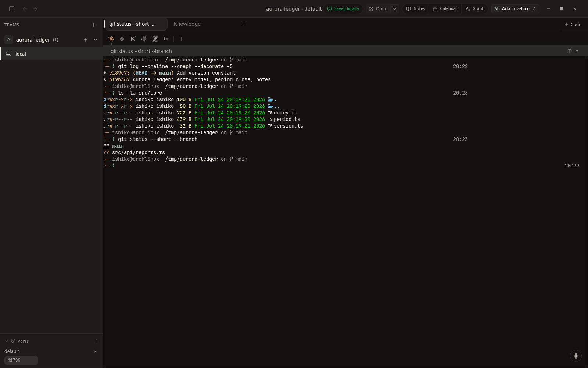Viewport: 588px width, 368px height.
Task: Split the terminal pane
Action: (x=570, y=51)
